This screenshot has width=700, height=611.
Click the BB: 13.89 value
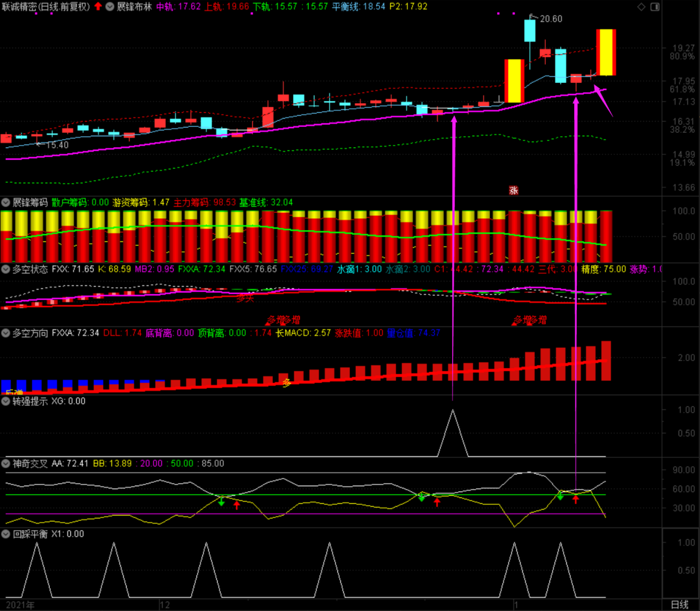[x=113, y=463]
